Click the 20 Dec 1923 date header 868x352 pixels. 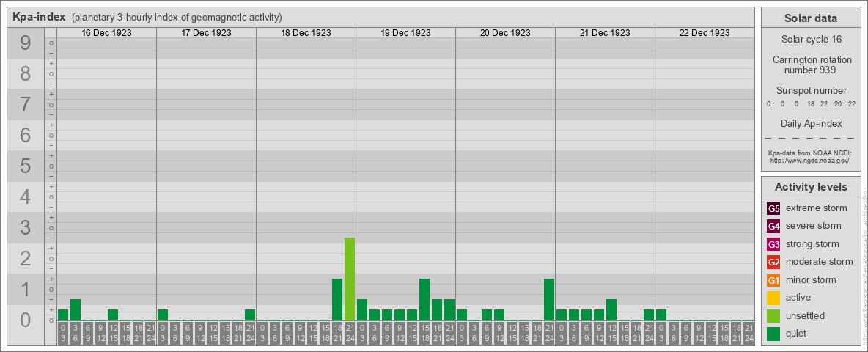click(505, 33)
